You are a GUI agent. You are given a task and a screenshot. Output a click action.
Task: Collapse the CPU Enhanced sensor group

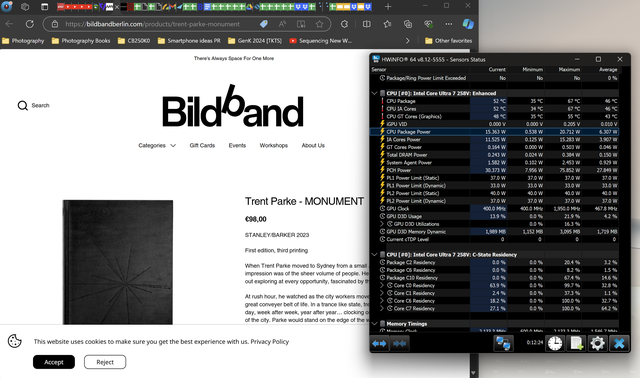tap(374, 93)
